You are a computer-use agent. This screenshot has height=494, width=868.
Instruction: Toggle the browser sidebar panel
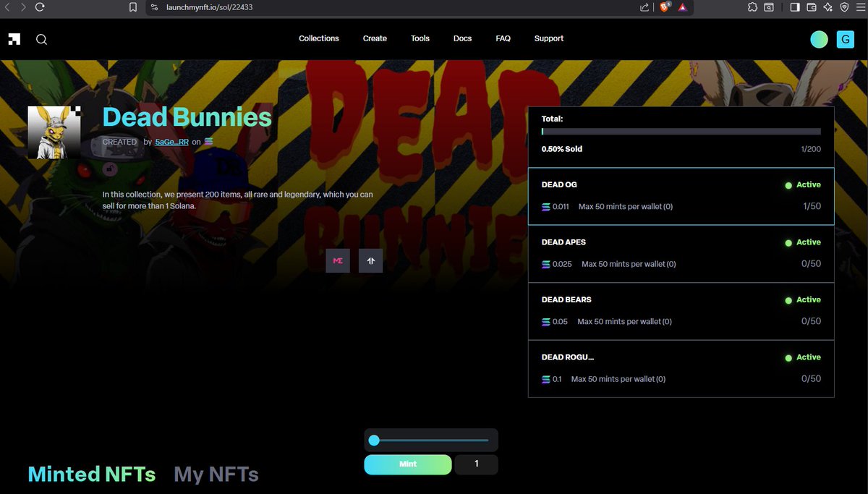pos(794,7)
